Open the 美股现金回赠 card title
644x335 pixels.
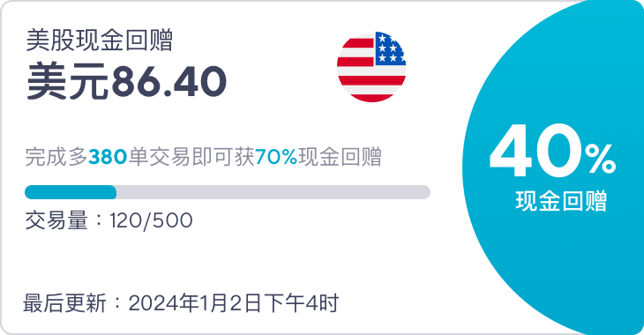[x=100, y=41]
